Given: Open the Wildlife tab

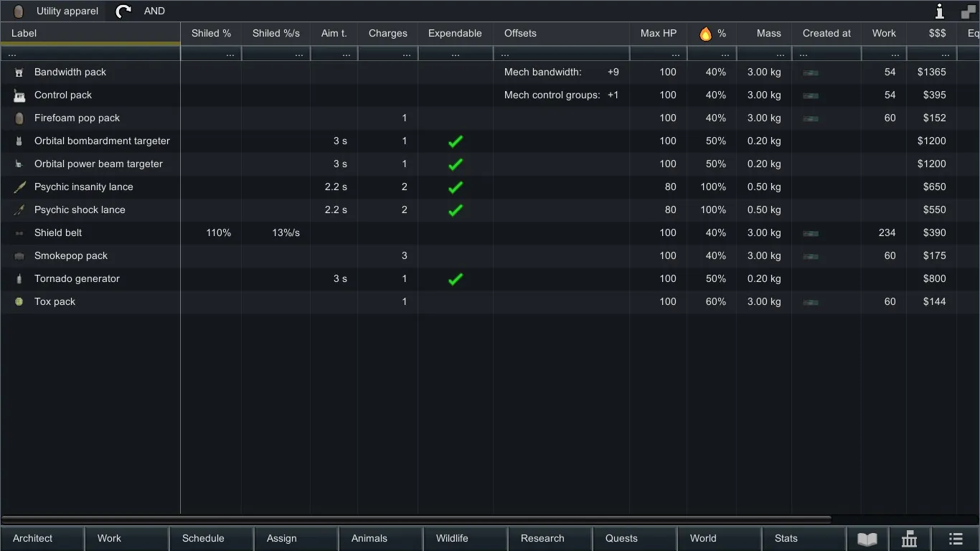Looking at the screenshot, I should [452, 539].
